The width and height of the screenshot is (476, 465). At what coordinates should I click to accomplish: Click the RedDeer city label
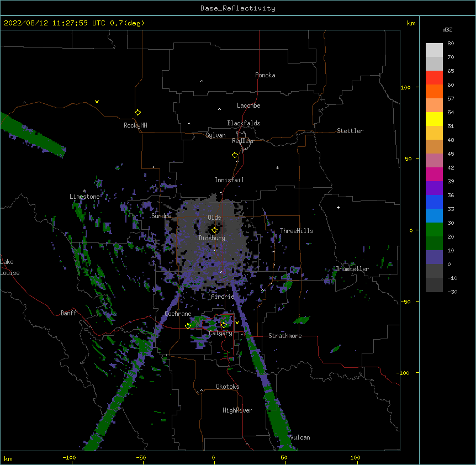coord(243,141)
